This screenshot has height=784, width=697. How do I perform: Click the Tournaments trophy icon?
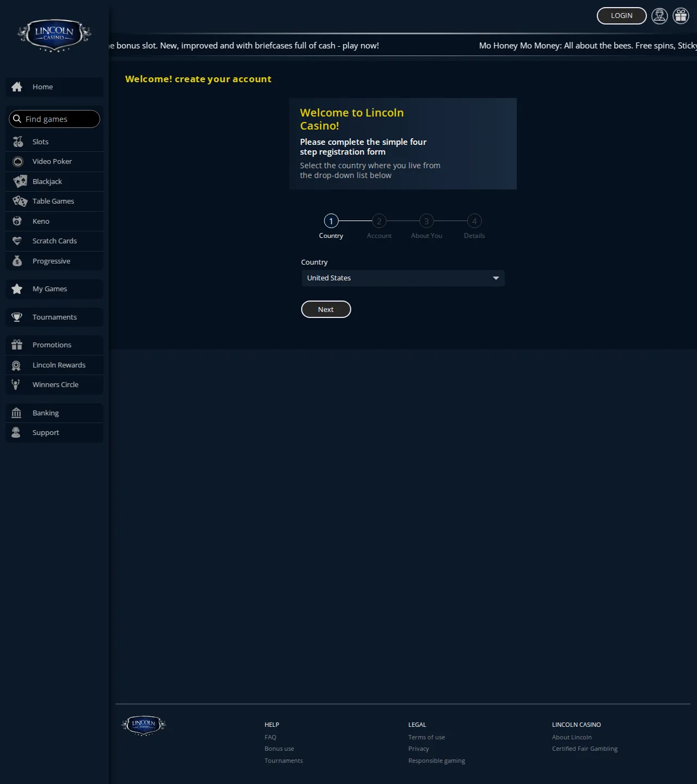point(17,317)
